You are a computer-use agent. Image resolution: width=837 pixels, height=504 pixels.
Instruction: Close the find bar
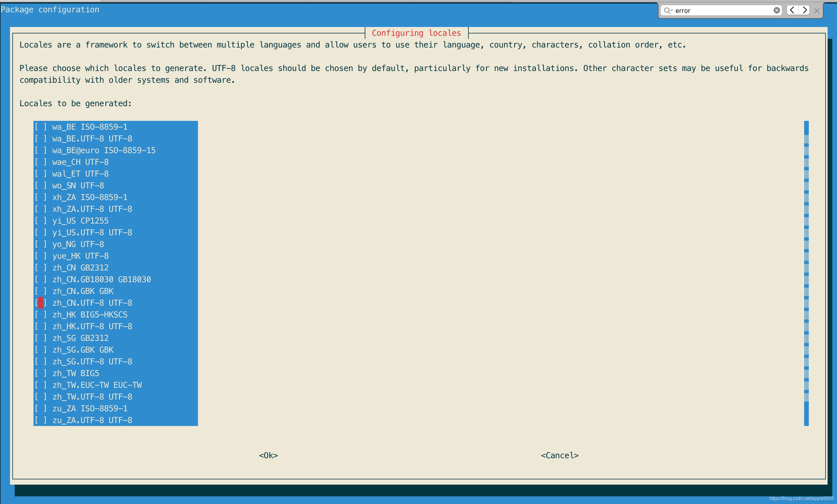pos(817,11)
